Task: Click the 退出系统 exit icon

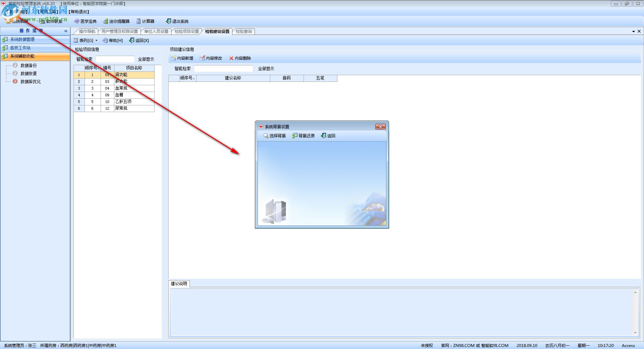Action: point(168,21)
